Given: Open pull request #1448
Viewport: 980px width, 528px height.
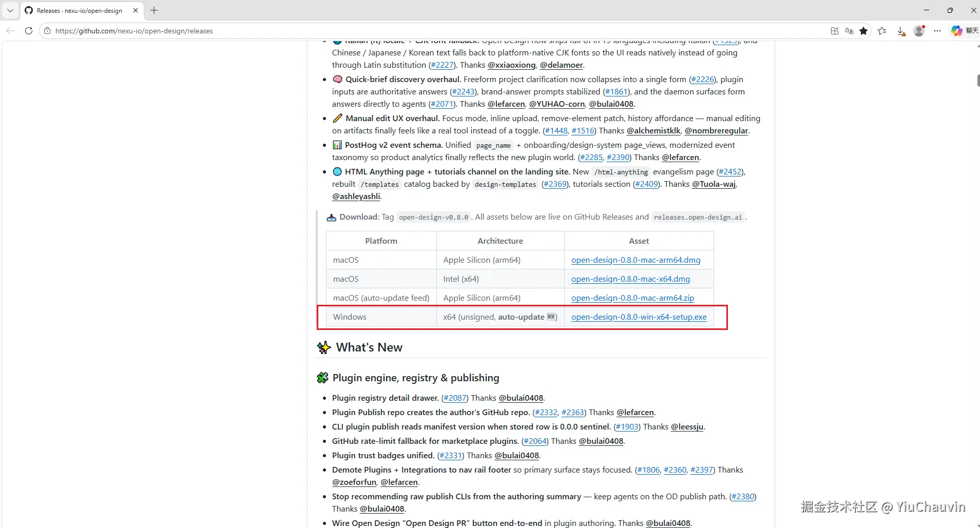Looking at the screenshot, I should click(556, 131).
